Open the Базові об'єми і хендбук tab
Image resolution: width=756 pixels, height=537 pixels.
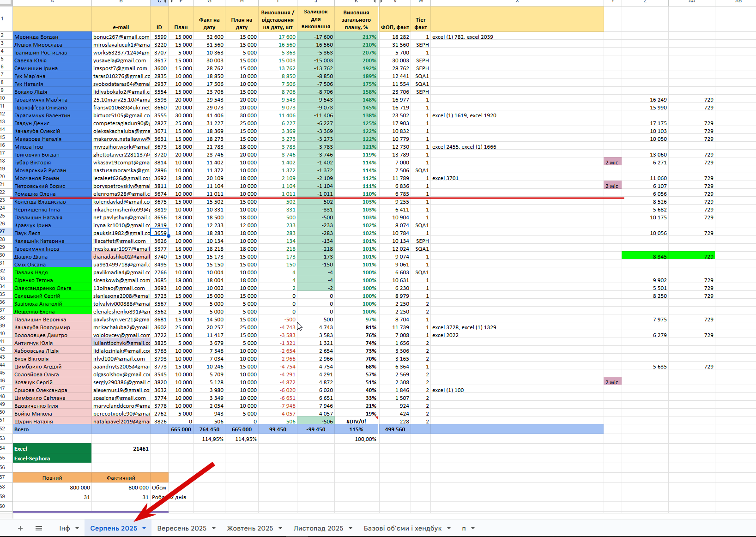[x=403, y=528]
